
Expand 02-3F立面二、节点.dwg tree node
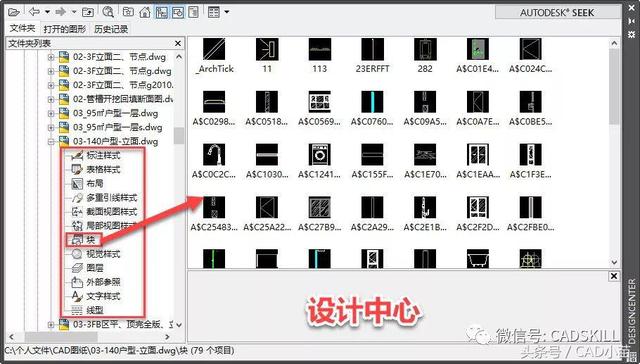click(51, 57)
